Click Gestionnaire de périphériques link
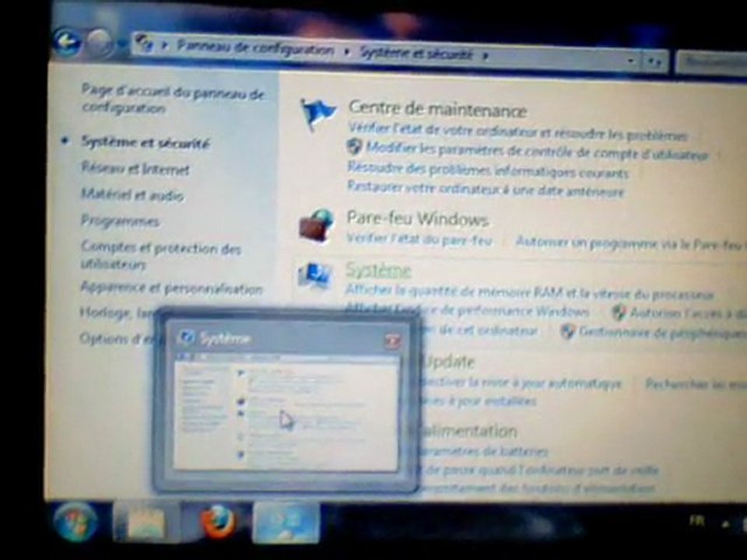The image size is (747, 560). tap(661, 332)
